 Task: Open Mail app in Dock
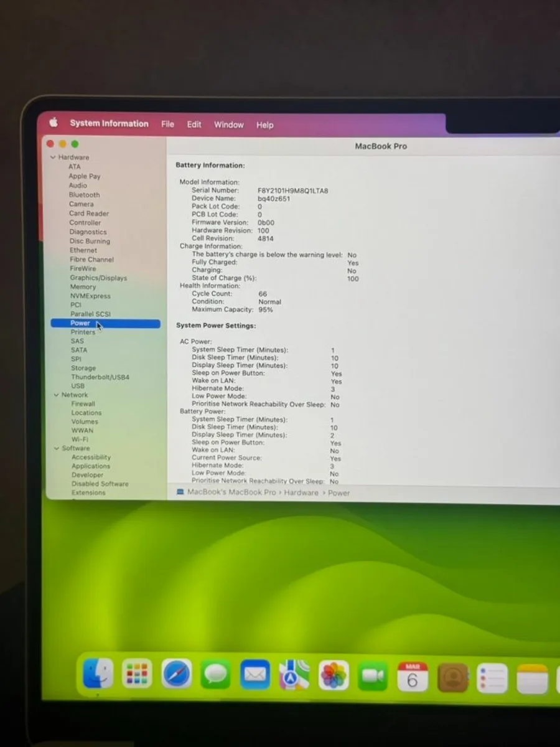pyautogui.click(x=255, y=675)
